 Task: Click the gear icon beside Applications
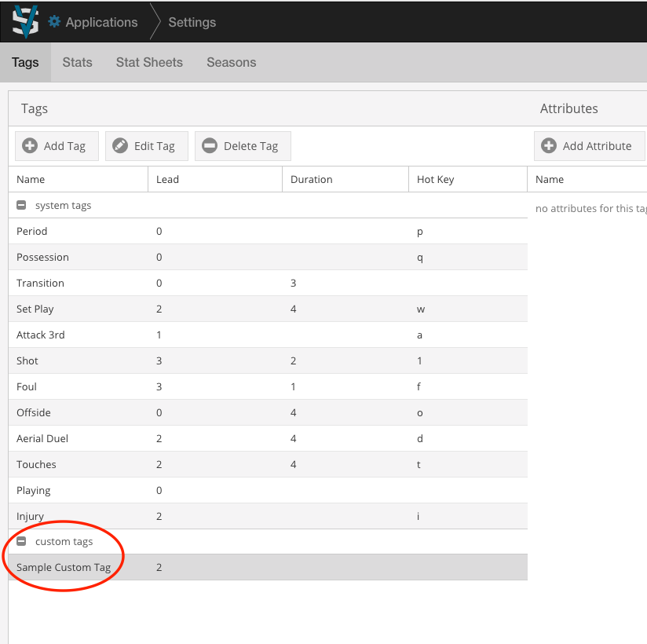(x=54, y=22)
